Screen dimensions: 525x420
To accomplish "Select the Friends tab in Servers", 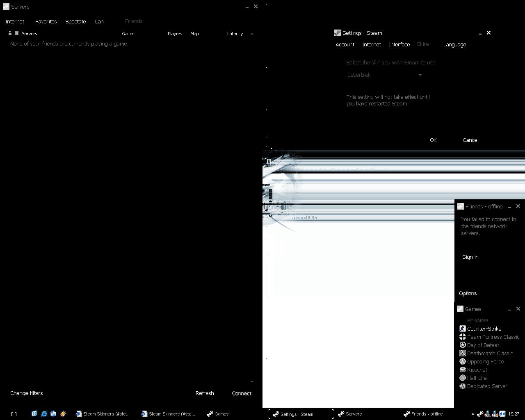I will (134, 21).
